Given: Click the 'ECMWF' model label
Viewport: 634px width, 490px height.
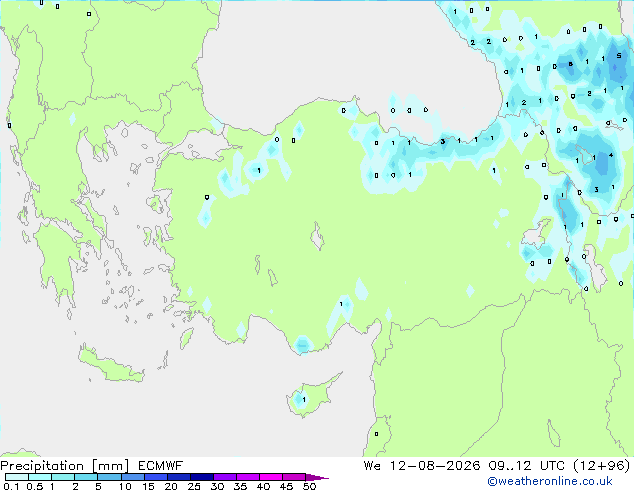Looking at the screenshot, I should pos(160,466).
